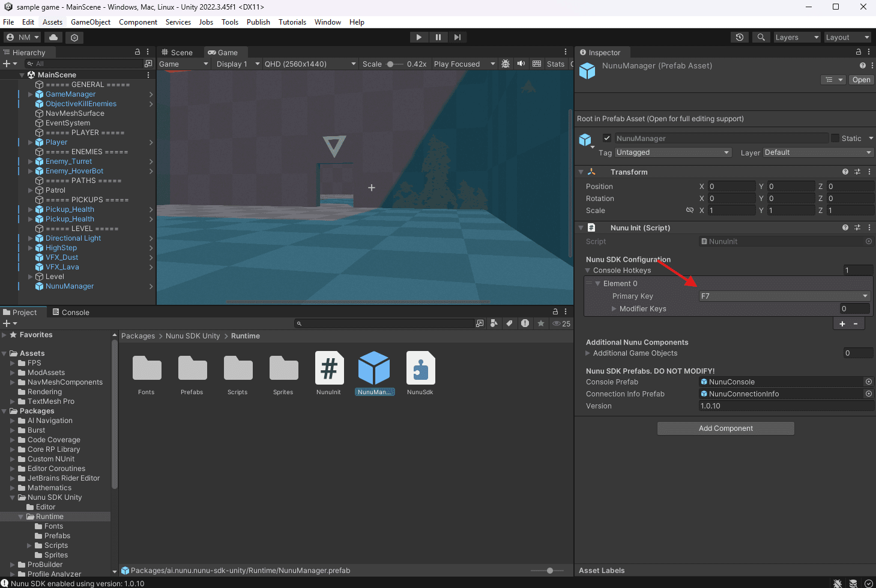
Task: Pick object for Console Prefab field
Action: pyautogui.click(x=868, y=382)
